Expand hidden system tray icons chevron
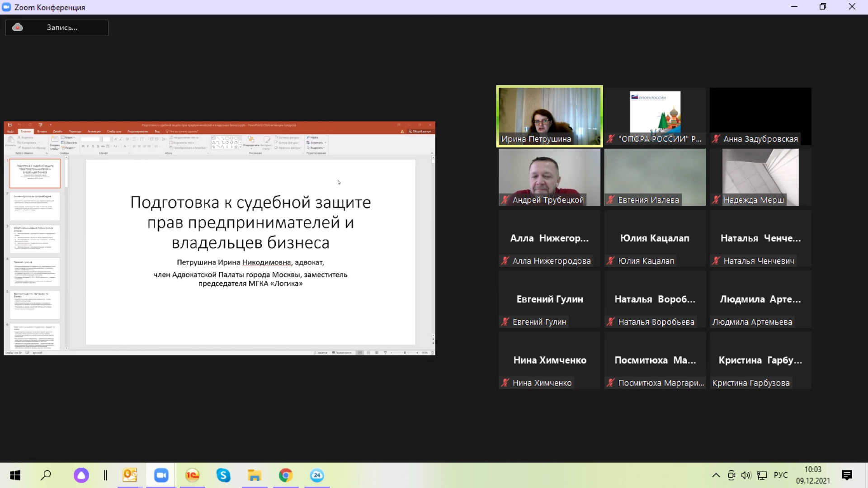The width and height of the screenshot is (868, 488). tap(716, 475)
